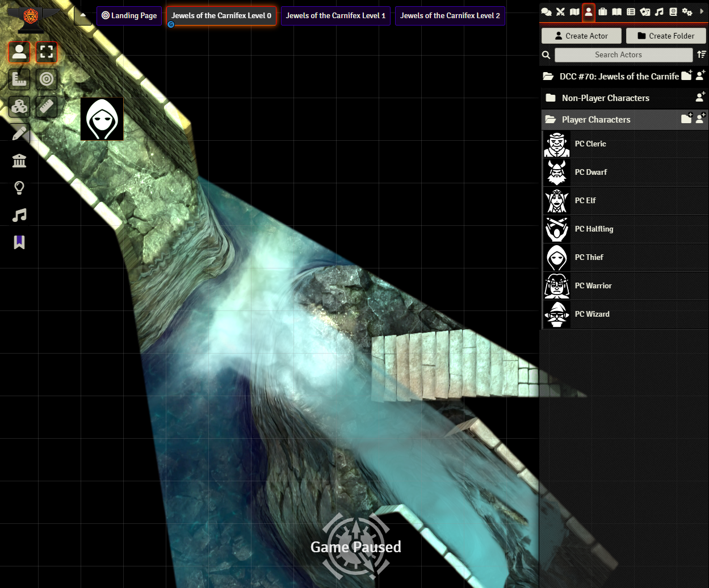Open the Lighting Controls lightbulb icon
The width and height of the screenshot is (709, 588).
click(19, 188)
